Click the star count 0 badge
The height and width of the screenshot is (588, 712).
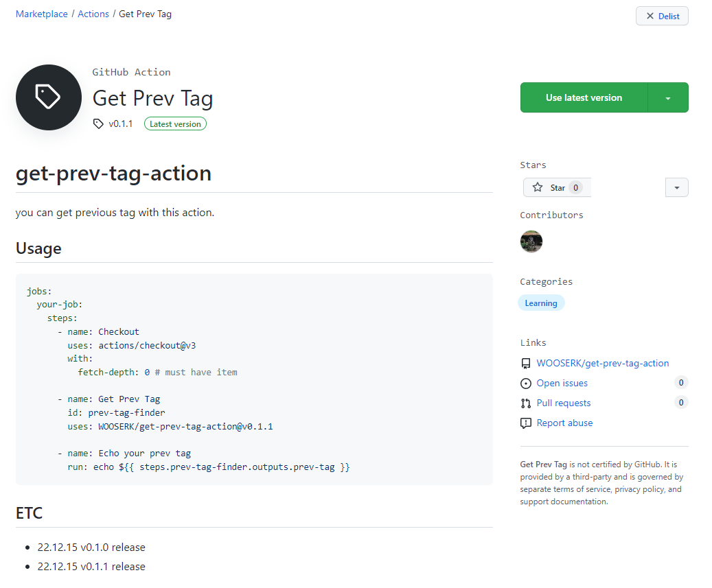click(x=576, y=187)
